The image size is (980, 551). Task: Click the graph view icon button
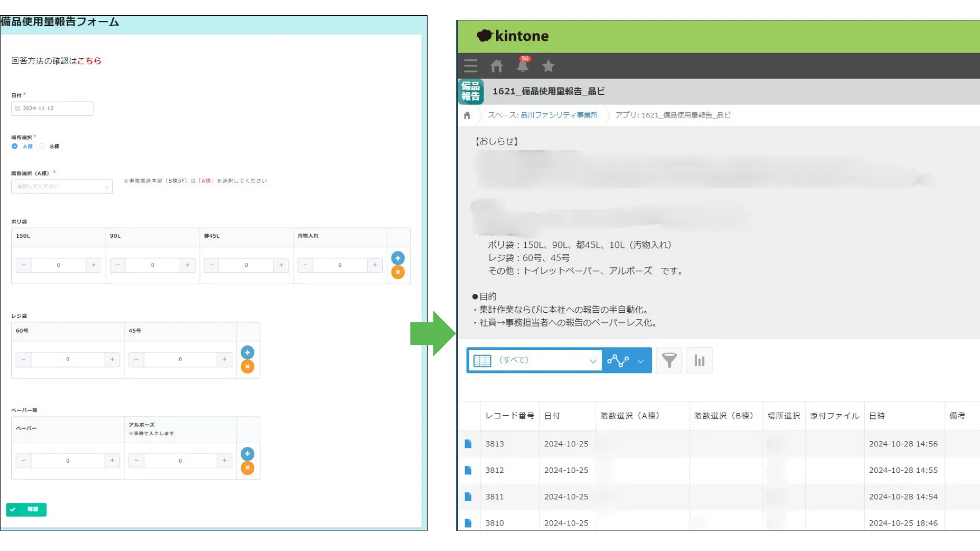[618, 360]
